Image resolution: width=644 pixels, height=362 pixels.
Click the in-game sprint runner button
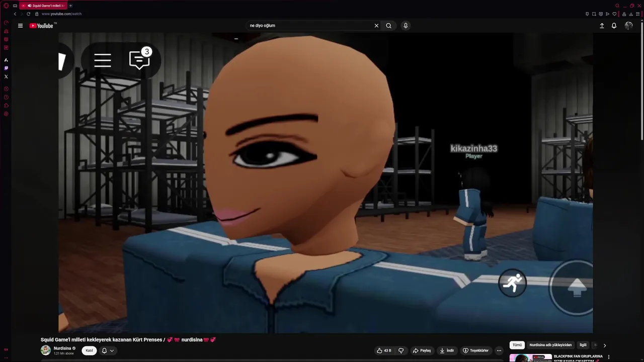coord(513,283)
